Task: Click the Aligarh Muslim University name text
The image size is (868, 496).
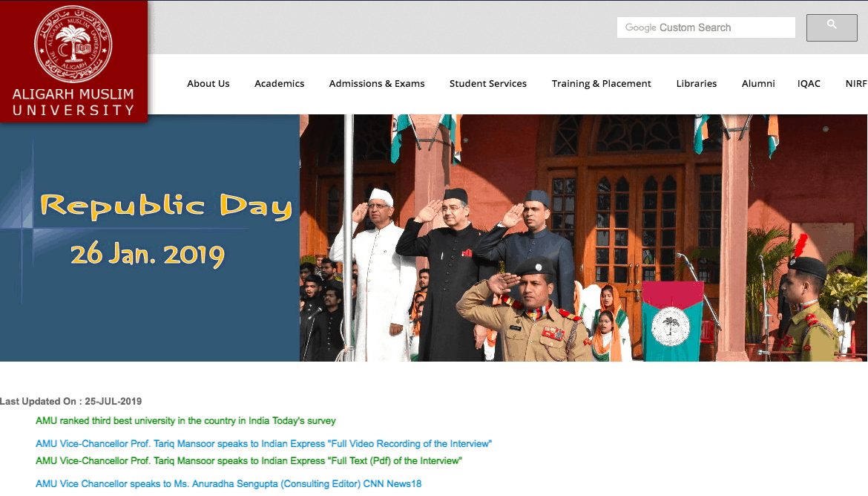Action: (x=73, y=102)
